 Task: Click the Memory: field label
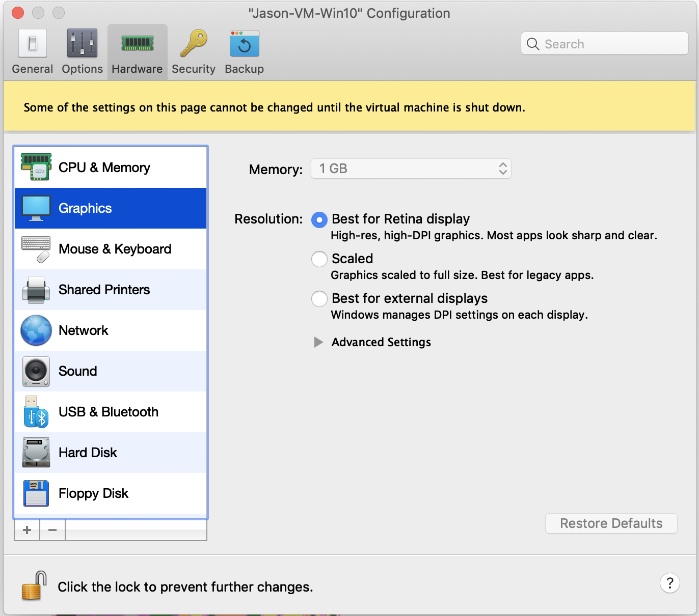(276, 170)
